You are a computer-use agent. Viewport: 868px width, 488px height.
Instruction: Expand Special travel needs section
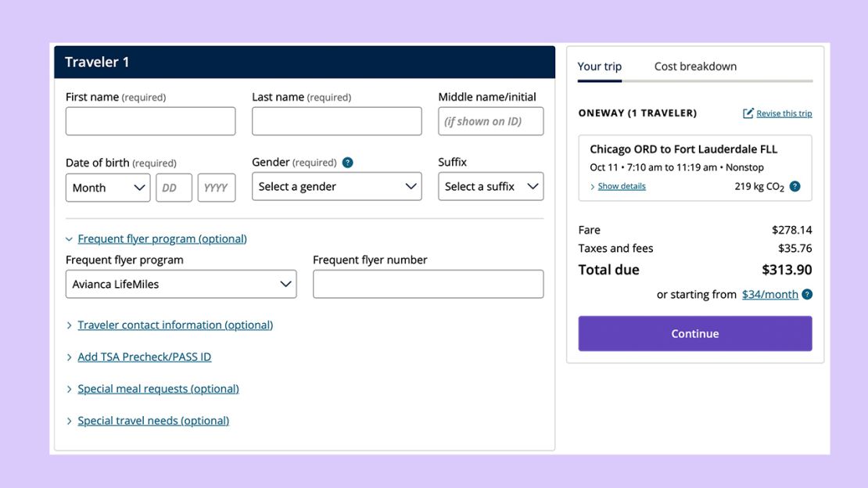pos(152,421)
